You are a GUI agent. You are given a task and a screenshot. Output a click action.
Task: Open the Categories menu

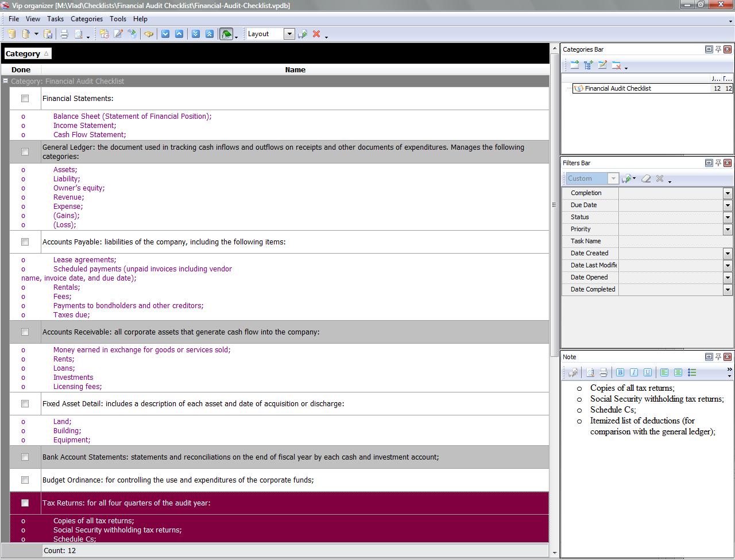pos(86,19)
